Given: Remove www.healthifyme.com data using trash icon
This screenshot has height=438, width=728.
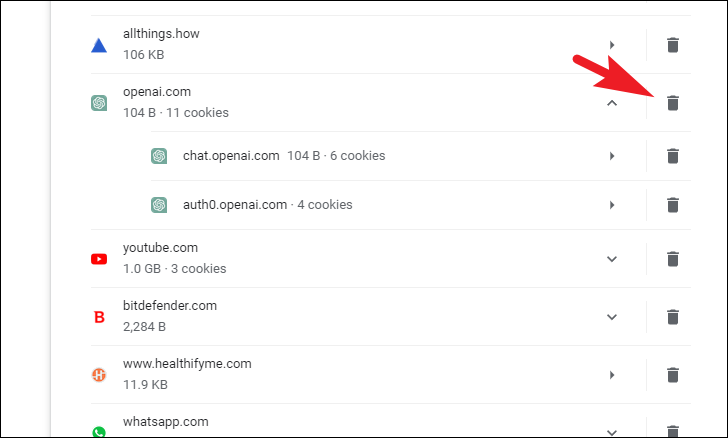Looking at the screenshot, I should 673,375.
